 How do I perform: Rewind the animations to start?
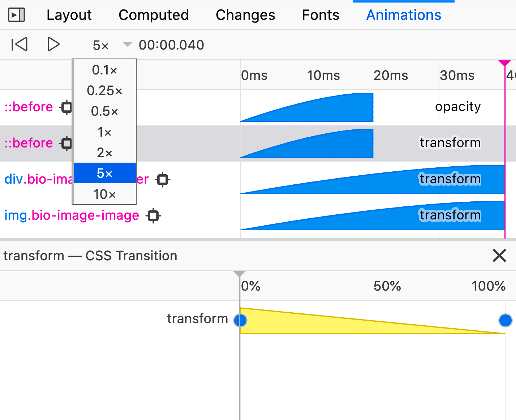tap(20, 44)
